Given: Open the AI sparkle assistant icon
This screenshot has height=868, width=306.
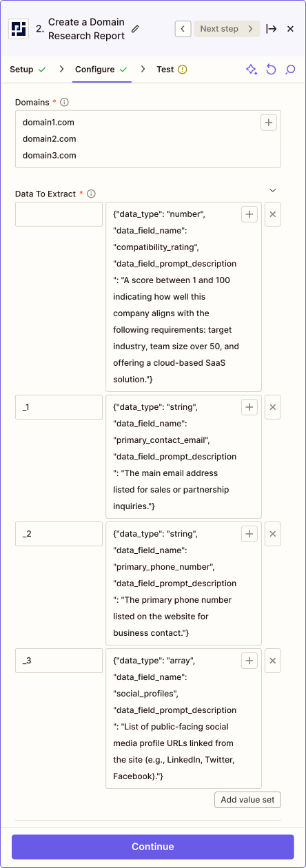Looking at the screenshot, I should [252, 70].
